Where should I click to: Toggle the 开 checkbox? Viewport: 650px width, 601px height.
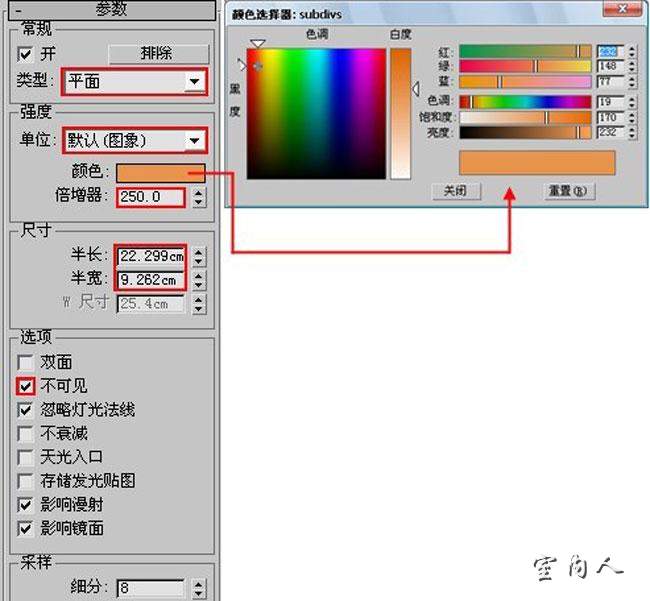pos(25,54)
